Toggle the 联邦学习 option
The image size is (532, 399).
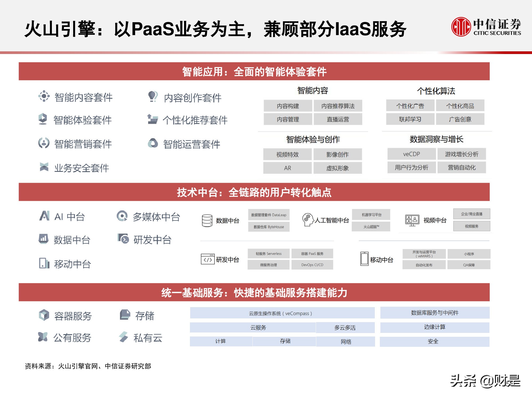(411, 119)
